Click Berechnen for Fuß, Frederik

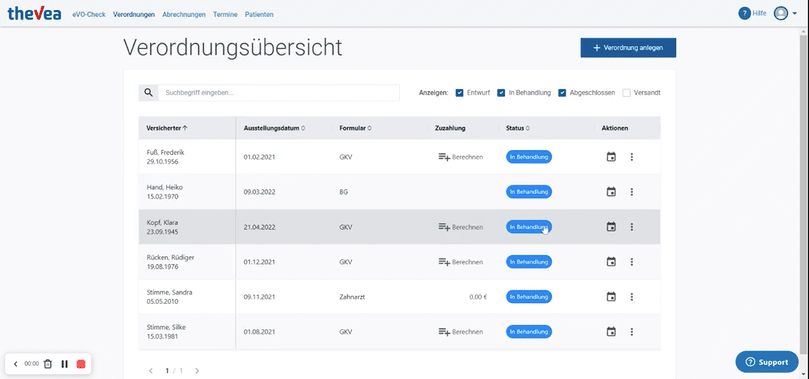click(x=461, y=157)
